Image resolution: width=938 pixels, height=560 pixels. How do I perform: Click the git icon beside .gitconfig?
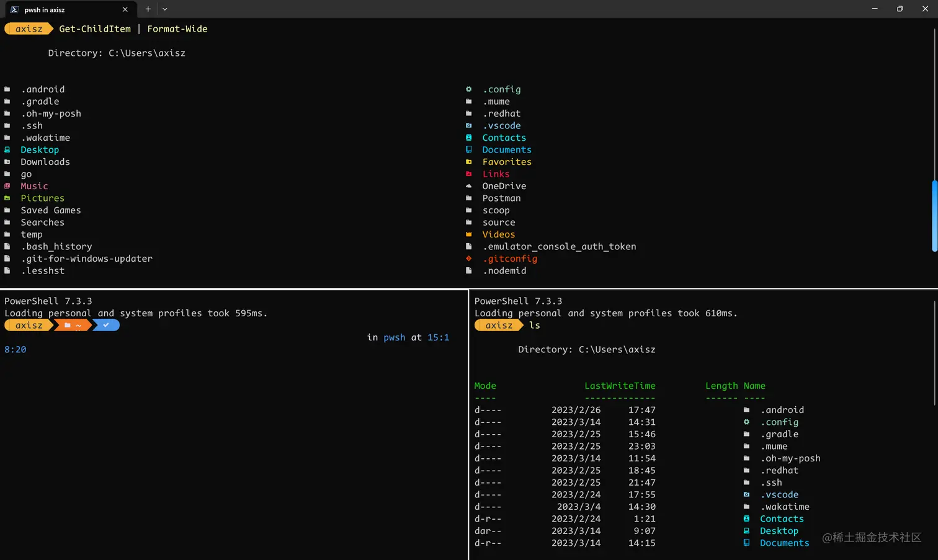click(x=469, y=259)
